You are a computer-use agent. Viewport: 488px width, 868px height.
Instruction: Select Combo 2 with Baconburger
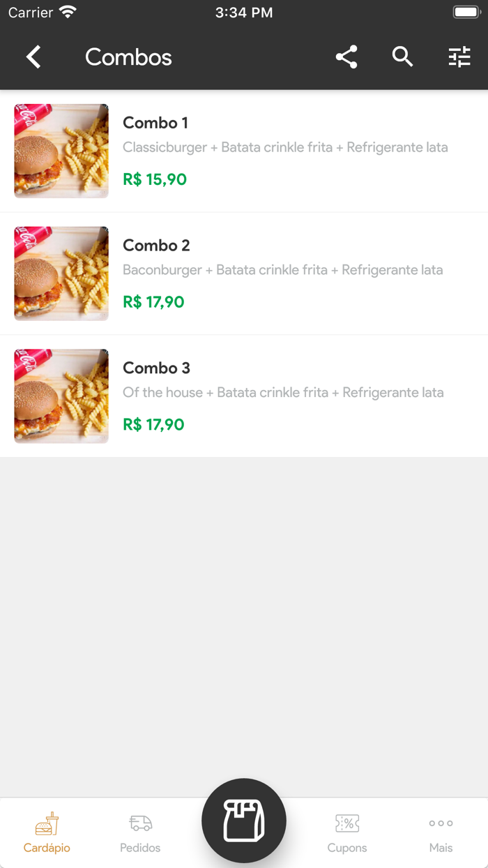pos(244,273)
